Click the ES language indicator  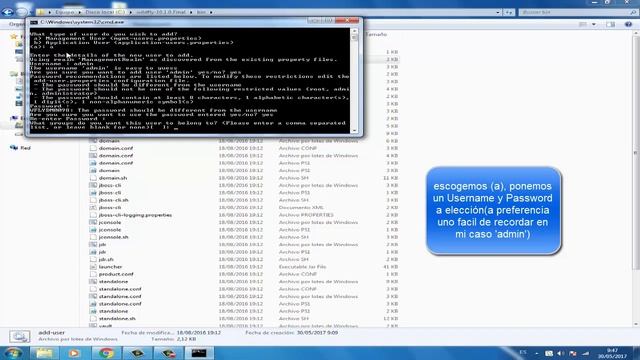coord(523,352)
